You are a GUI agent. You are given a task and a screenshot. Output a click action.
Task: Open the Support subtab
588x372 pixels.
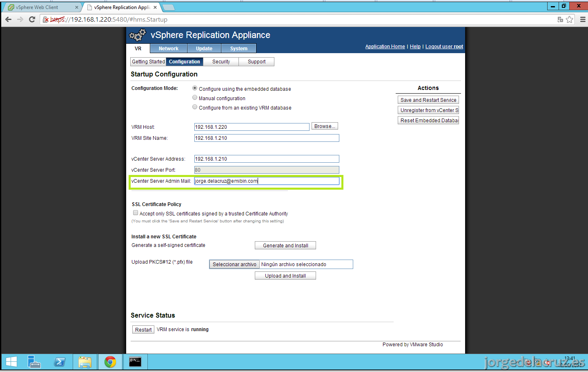click(256, 62)
